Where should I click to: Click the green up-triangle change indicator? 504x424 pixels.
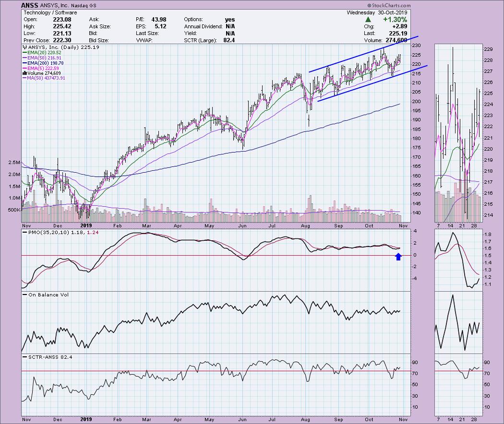(368, 20)
